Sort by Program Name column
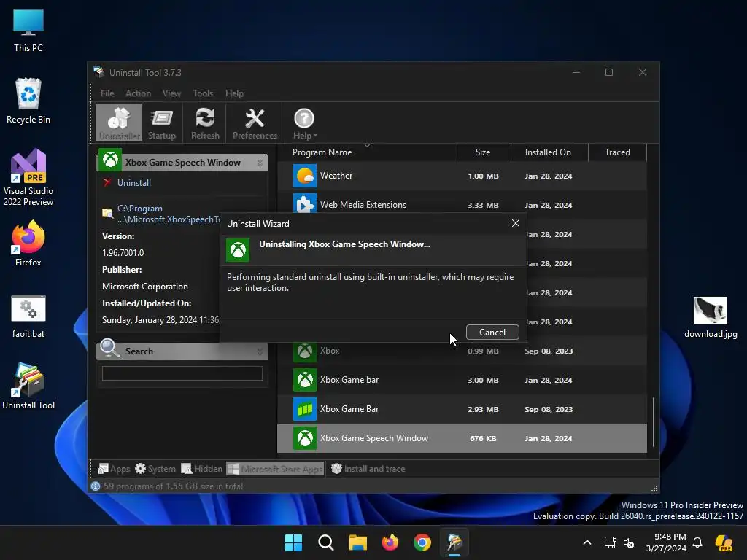This screenshot has height=560, width=747. (x=367, y=152)
